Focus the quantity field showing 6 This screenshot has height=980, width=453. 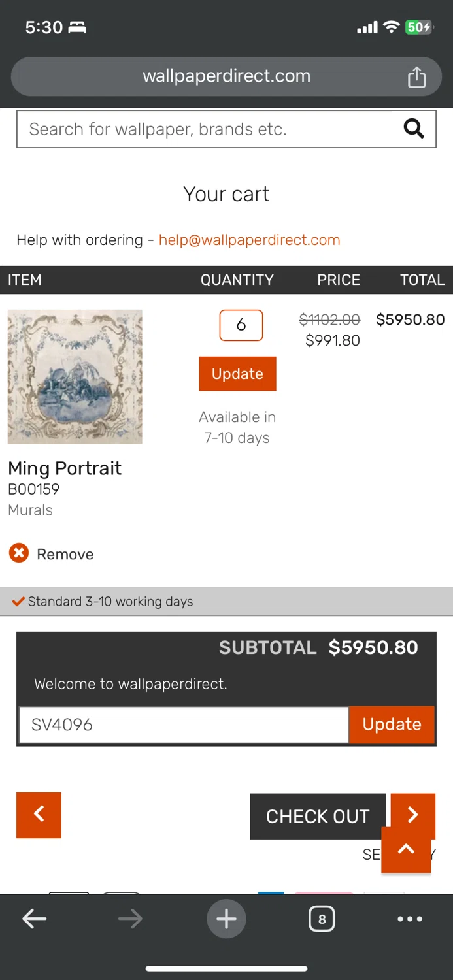tap(241, 325)
